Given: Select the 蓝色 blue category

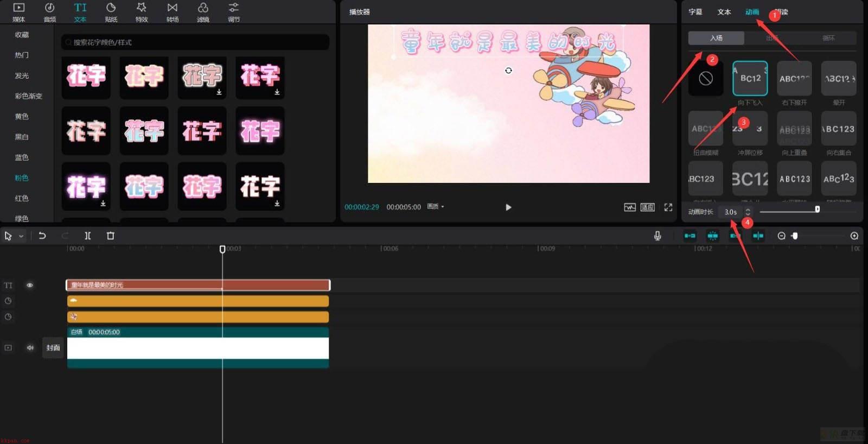Looking at the screenshot, I should tap(22, 157).
